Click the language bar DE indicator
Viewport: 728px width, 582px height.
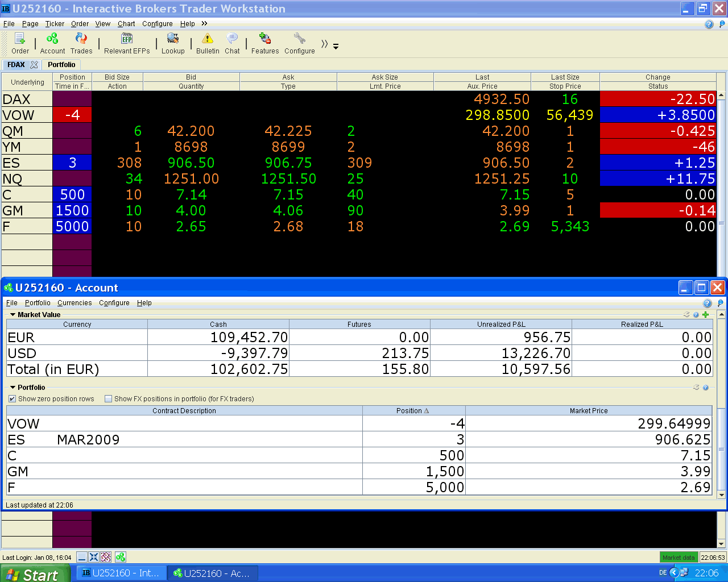(663, 573)
